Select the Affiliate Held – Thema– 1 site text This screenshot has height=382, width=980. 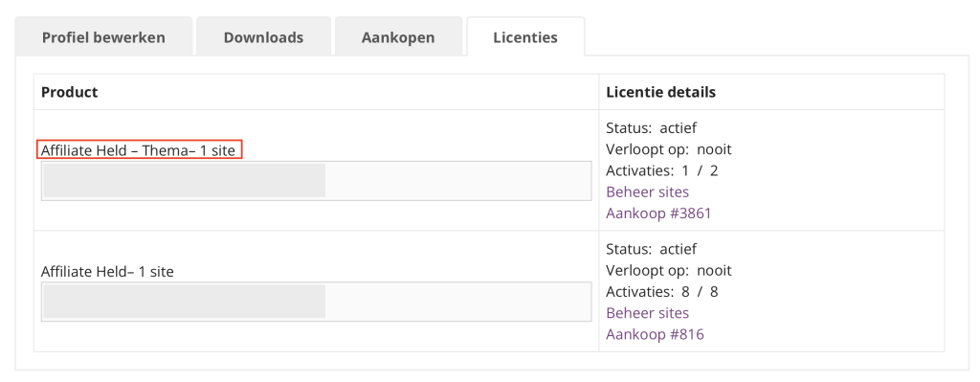coord(138,150)
